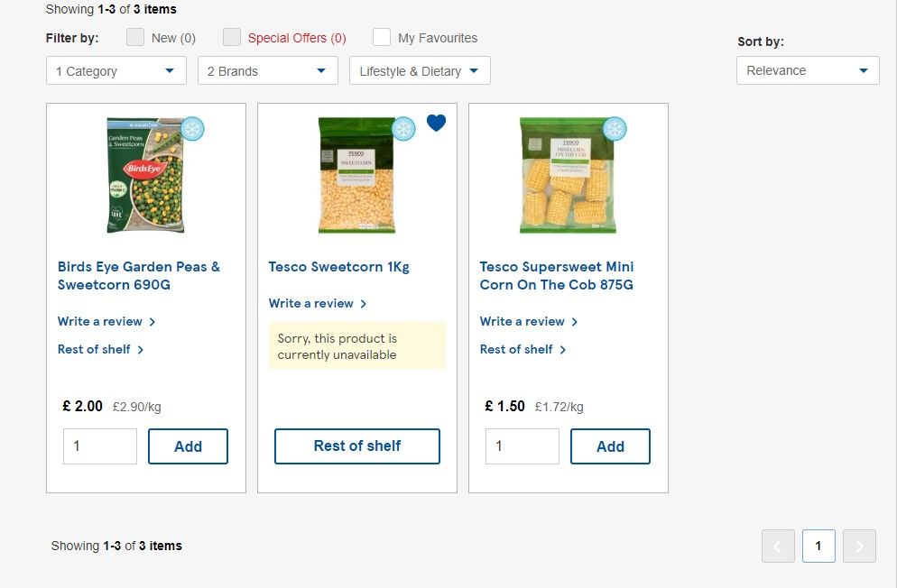The height and width of the screenshot is (588, 897).
Task: Open the 1 Category dropdown
Action: [x=116, y=71]
